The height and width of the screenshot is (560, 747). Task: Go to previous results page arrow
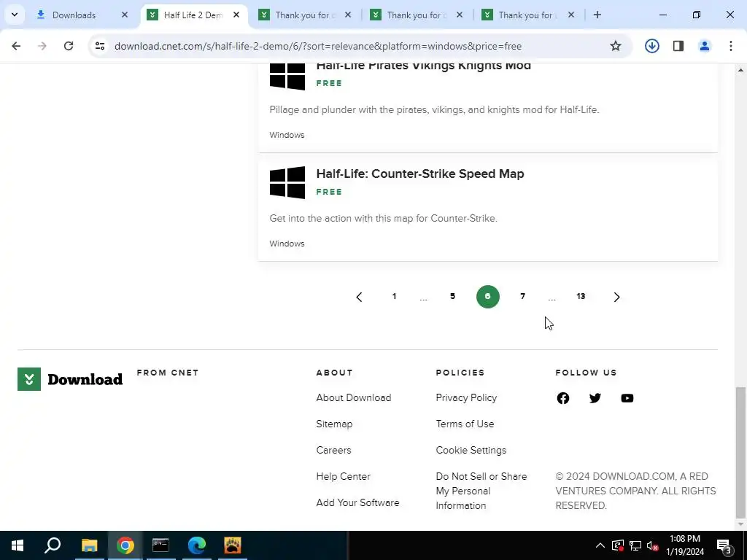point(359,297)
